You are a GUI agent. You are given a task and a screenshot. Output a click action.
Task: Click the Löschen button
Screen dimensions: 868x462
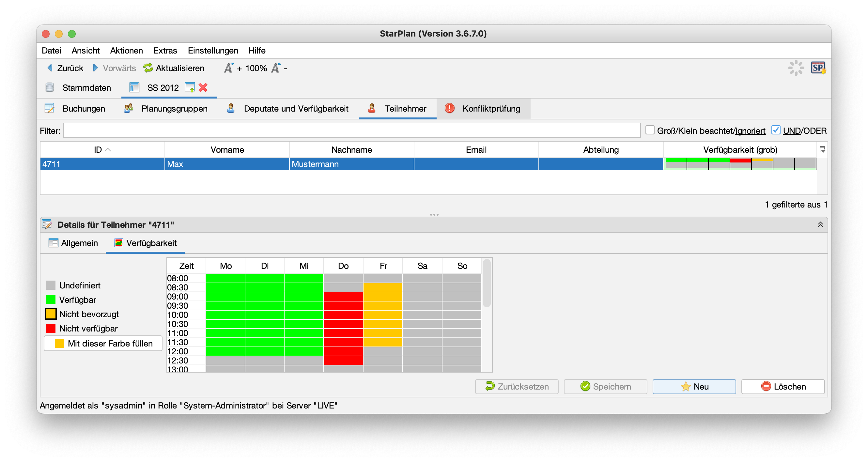point(783,387)
